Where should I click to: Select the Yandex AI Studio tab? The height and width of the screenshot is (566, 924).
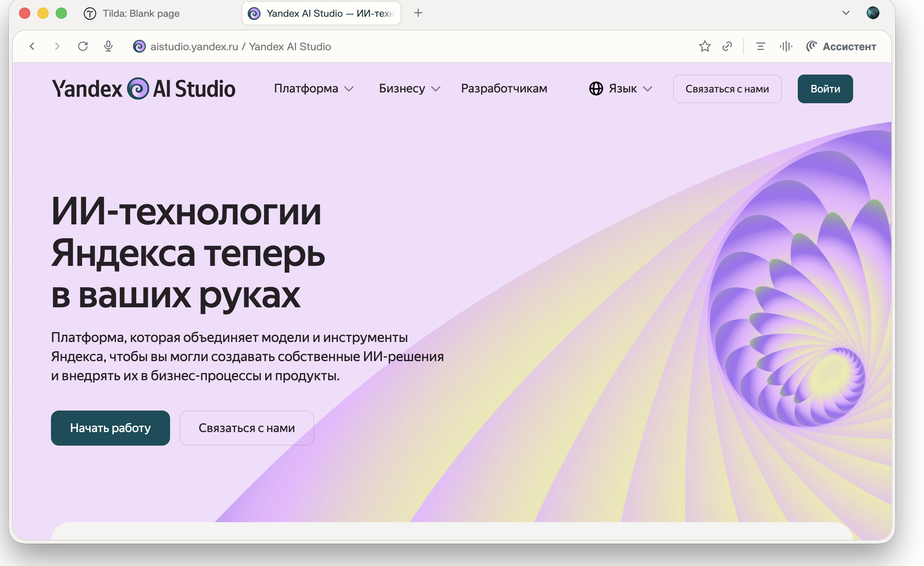click(x=321, y=14)
